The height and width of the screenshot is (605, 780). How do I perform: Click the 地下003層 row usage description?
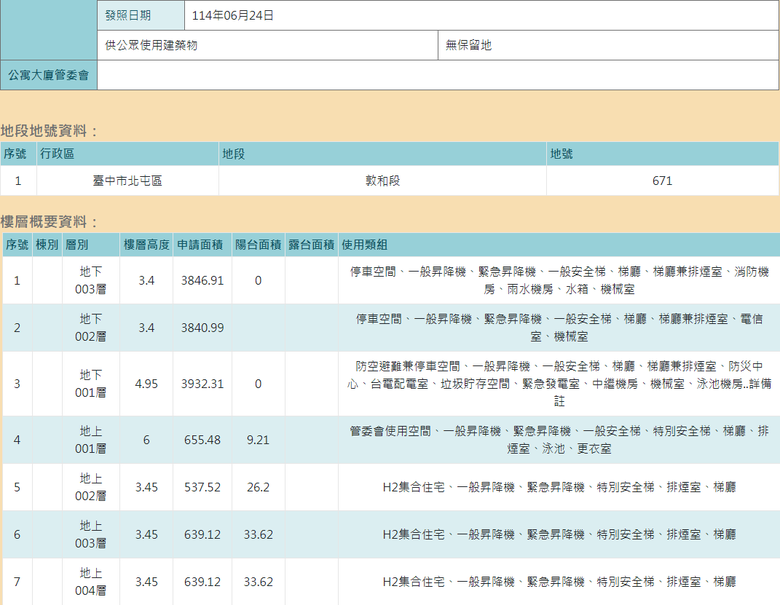[559, 281]
